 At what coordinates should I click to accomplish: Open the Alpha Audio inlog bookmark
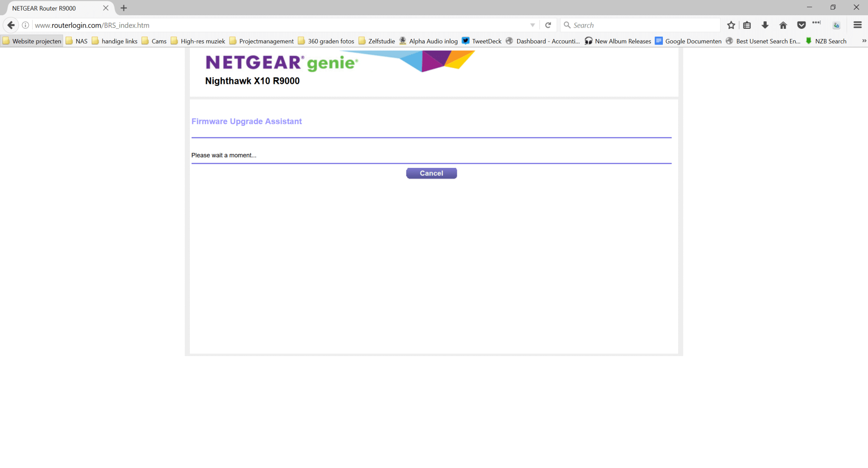428,41
